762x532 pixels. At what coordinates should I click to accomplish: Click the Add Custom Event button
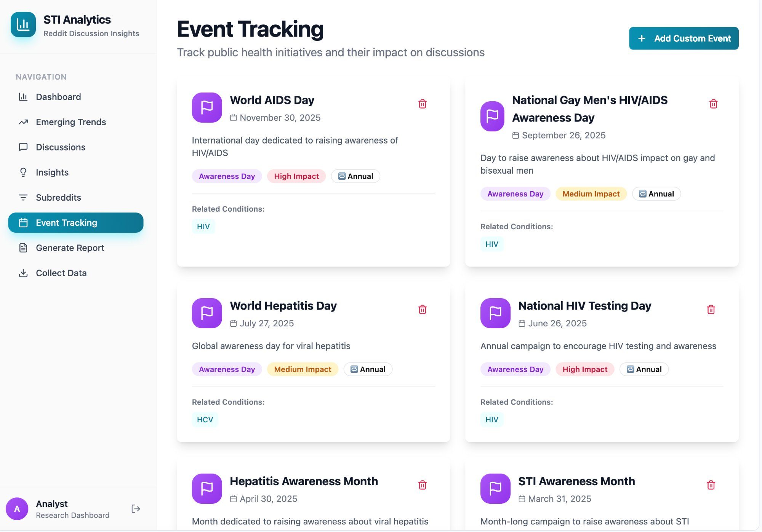coord(683,38)
